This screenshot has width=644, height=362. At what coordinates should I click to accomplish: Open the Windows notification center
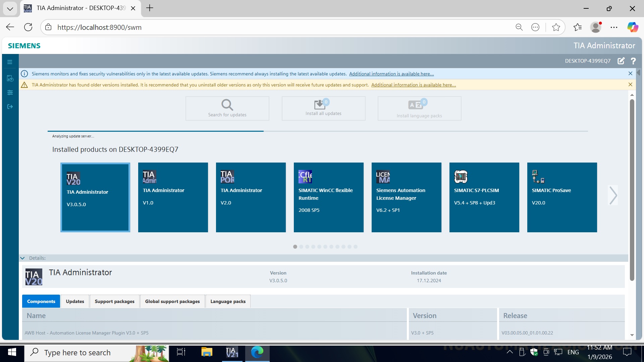pyautogui.click(x=627, y=352)
